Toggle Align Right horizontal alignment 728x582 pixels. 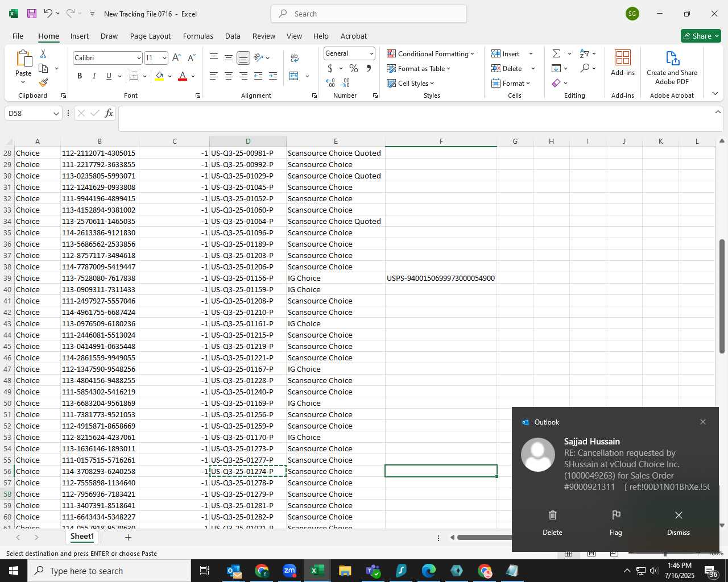click(x=243, y=76)
